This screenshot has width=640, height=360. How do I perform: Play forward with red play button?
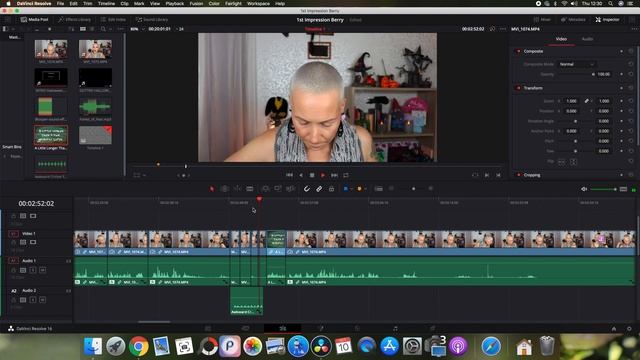click(x=323, y=175)
